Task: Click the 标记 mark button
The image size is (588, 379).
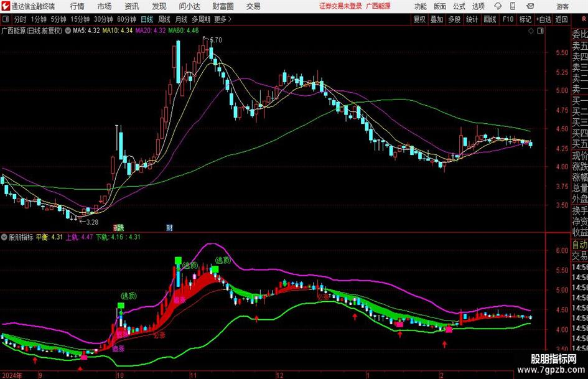Action: [525, 19]
